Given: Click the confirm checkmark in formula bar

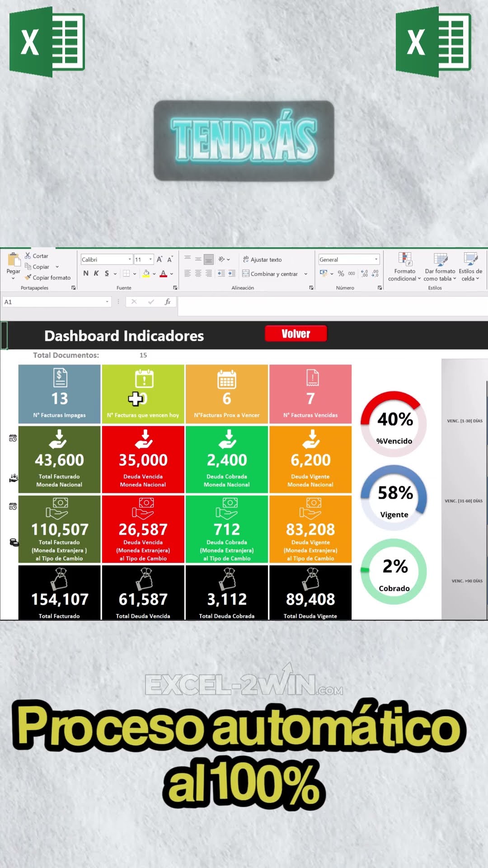Looking at the screenshot, I should coord(151,302).
